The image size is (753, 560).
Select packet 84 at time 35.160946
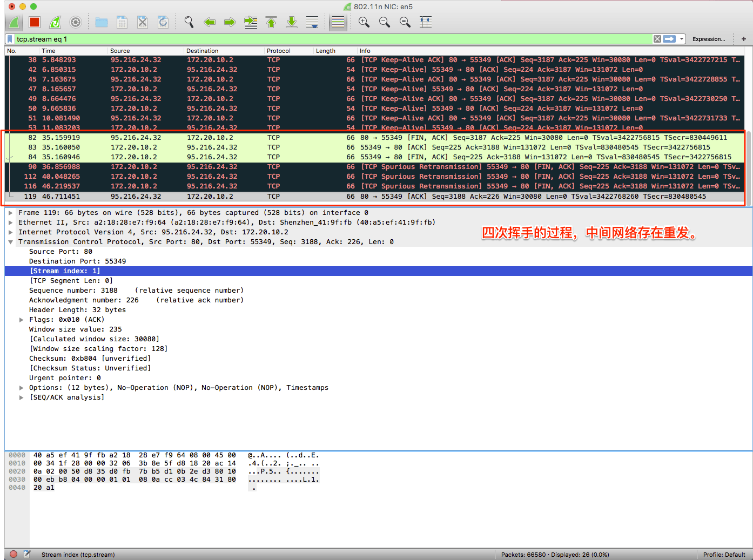click(x=374, y=157)
